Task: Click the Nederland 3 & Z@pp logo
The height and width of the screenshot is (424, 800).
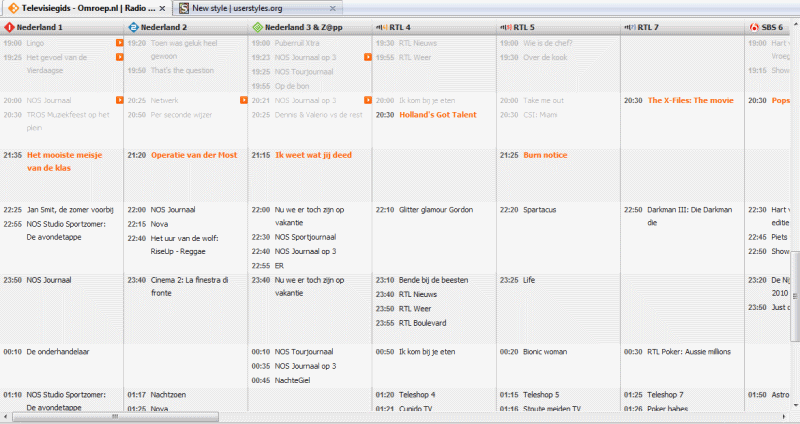Action: coord(258,27)
